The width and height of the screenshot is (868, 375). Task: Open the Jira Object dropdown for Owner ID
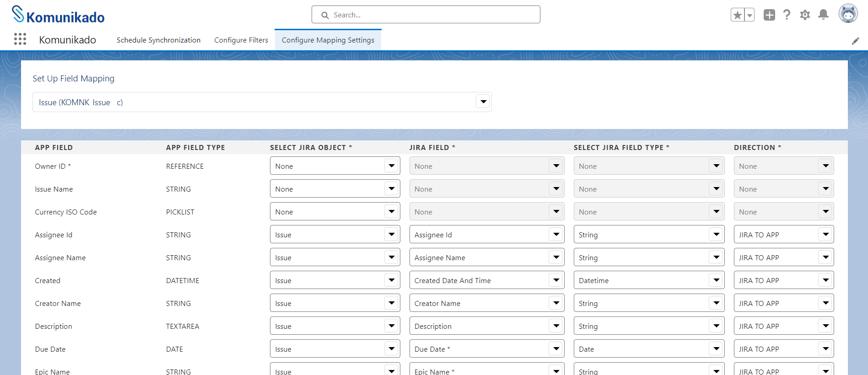(335, 166)
